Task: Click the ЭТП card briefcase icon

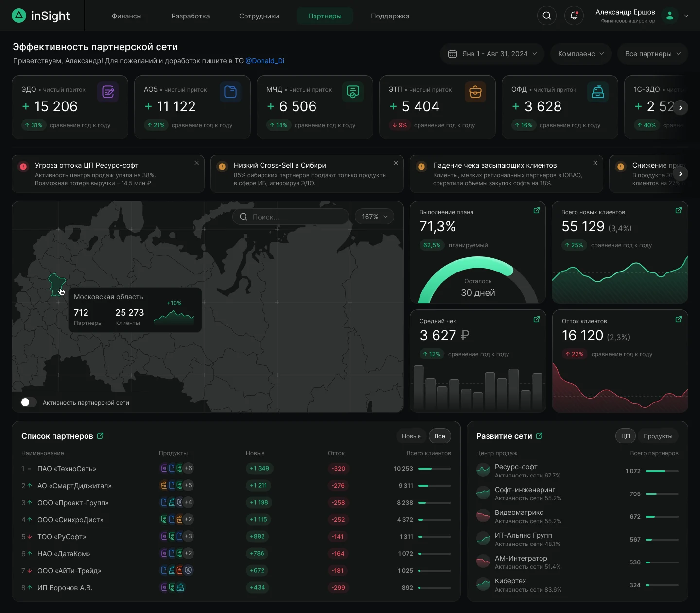Action: tap(475, 92)
